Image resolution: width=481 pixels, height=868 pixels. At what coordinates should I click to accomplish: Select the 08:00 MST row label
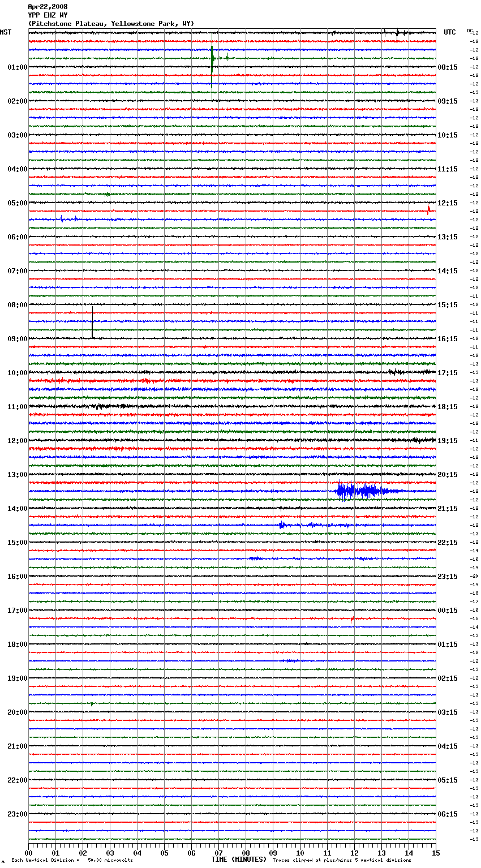(x=17, y=305)
